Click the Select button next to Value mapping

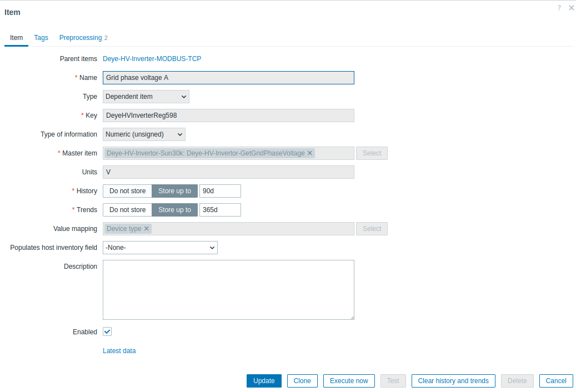pos(372,229)
